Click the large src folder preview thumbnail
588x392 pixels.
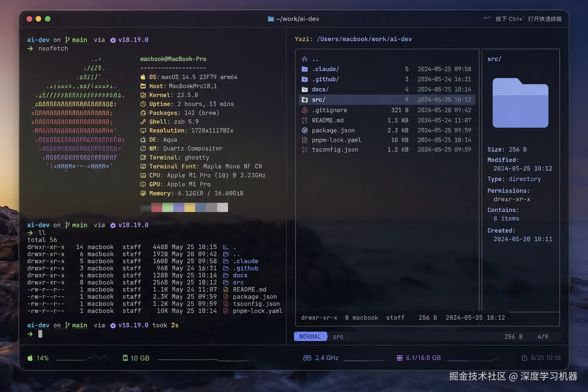point(520,103)
